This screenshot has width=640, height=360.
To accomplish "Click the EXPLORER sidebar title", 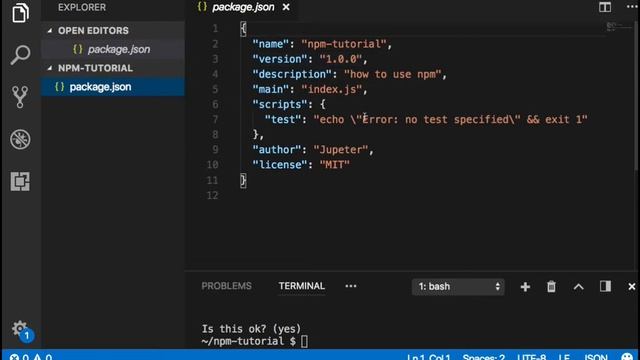I will pos(82,7).
